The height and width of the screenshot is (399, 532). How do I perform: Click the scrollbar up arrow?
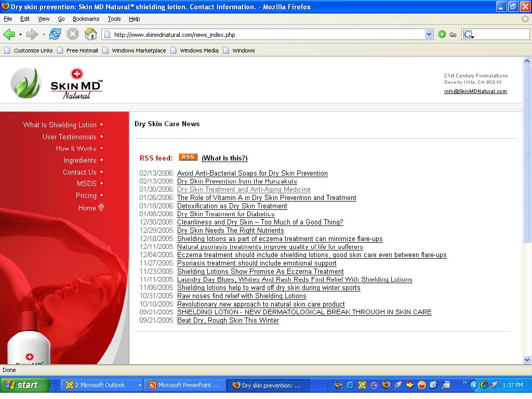(x=527, y=61)
